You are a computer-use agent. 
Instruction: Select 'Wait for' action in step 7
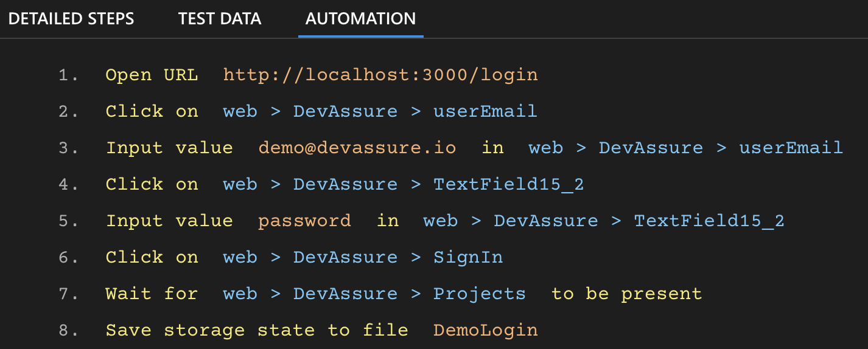point(152,294)
